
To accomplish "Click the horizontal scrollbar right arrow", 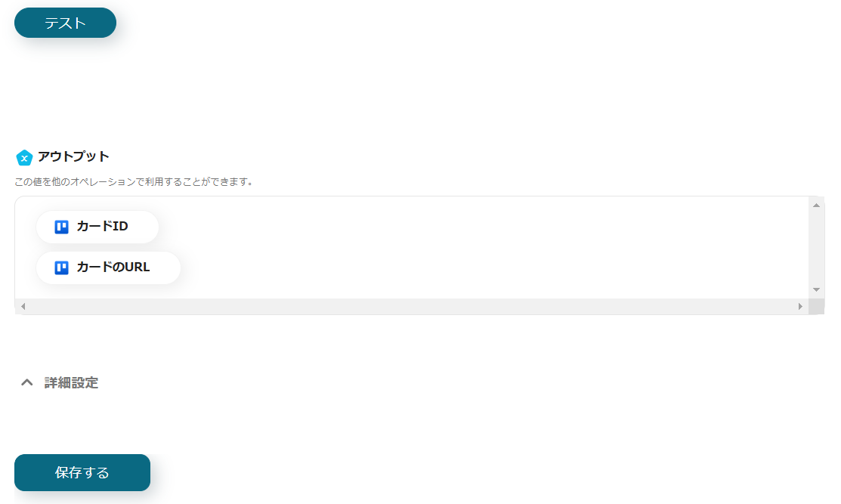I will 800,307.
